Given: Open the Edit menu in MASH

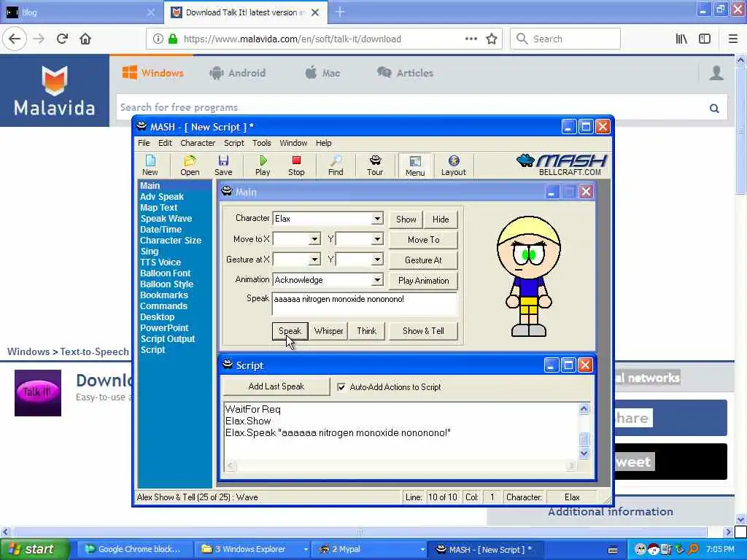Looking at the screenshot, I should pyautogui.click(x=165, y=143).
